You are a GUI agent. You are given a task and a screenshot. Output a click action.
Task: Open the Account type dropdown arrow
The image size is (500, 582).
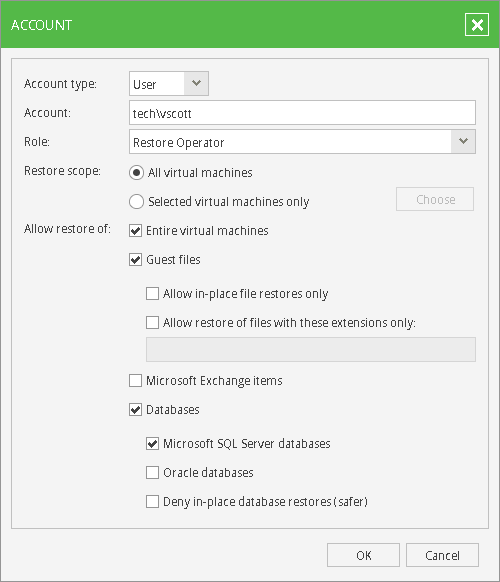pos(196,84)
